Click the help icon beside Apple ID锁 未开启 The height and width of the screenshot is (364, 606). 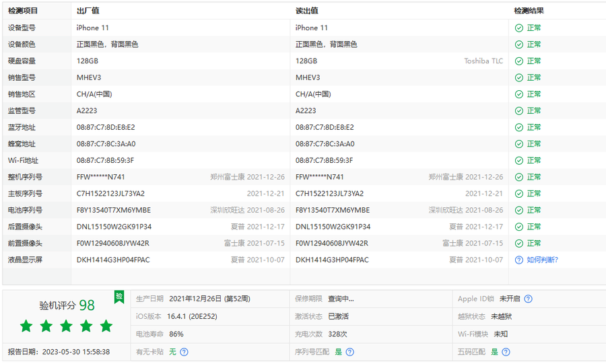(528, 299)
